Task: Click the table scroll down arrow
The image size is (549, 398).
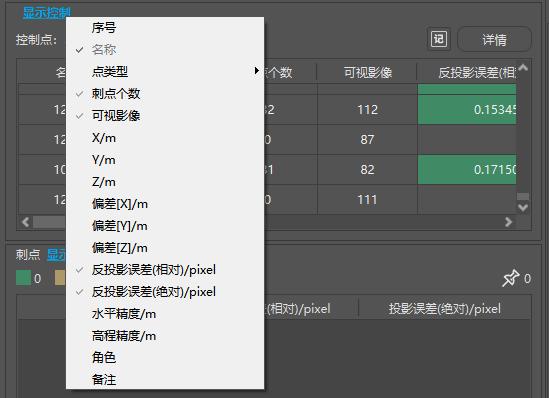Action: pyautogui.click(x=523, y=208)
